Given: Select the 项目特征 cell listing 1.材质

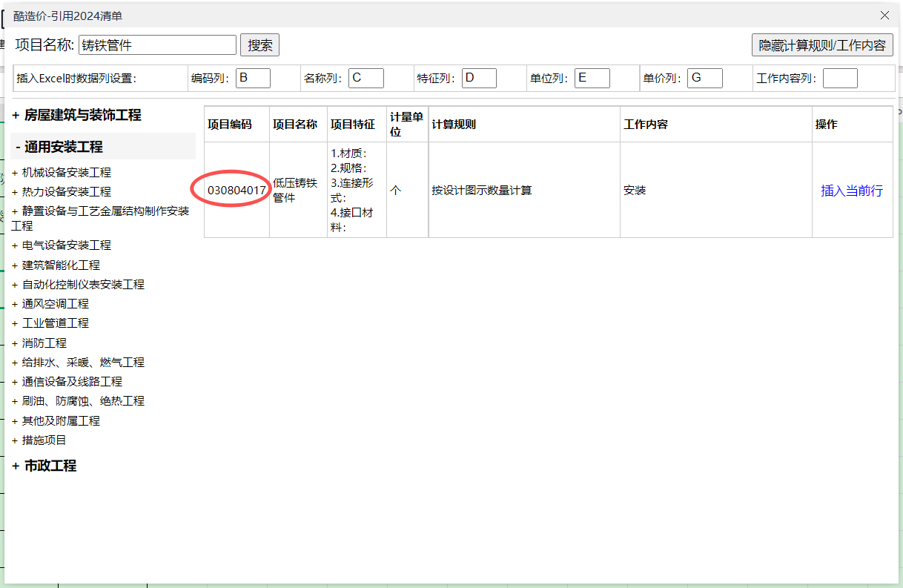Looking at the screenshot, I should click(x=357, y=190).
